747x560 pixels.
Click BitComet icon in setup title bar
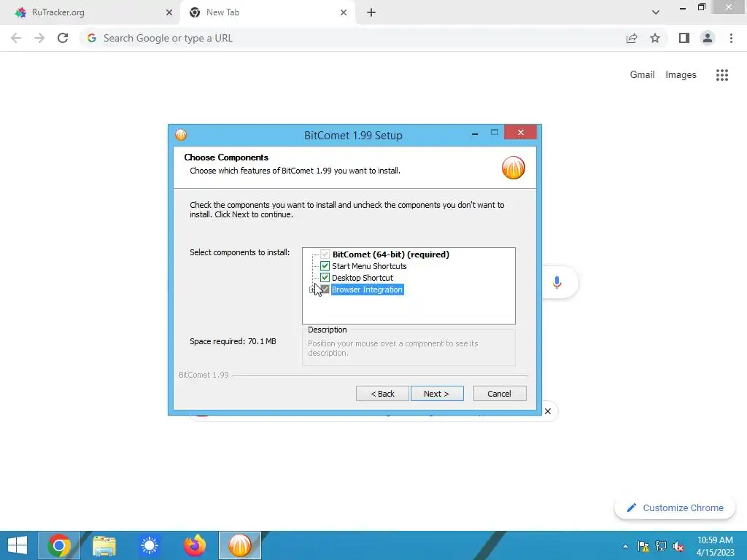click(x=181, y=135)
